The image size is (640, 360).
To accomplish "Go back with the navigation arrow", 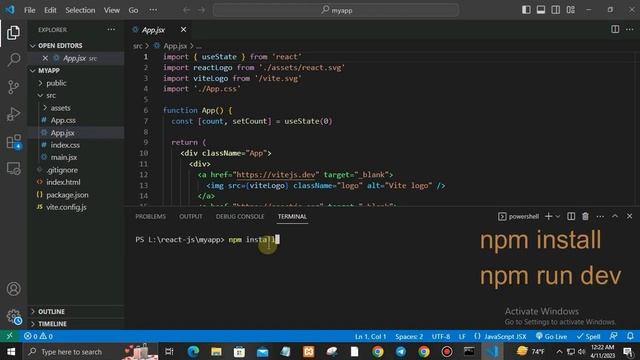I will tap(186, 10).
